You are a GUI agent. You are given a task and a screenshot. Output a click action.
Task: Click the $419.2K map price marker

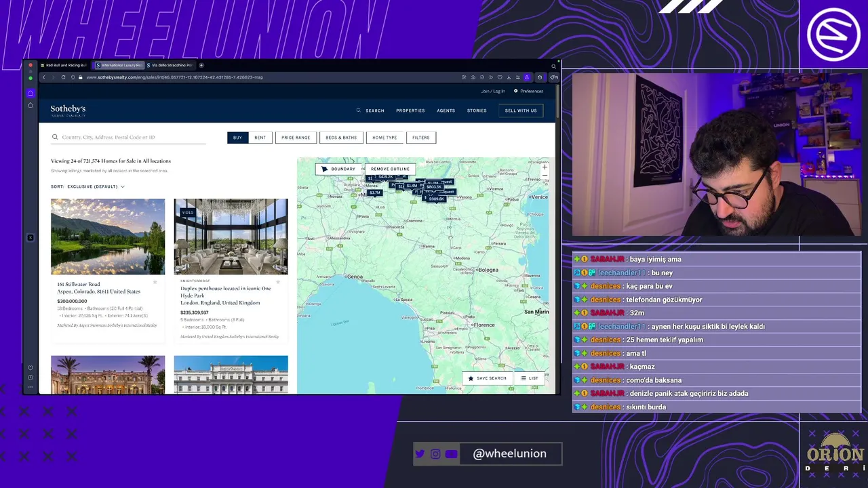click(385, 177)
